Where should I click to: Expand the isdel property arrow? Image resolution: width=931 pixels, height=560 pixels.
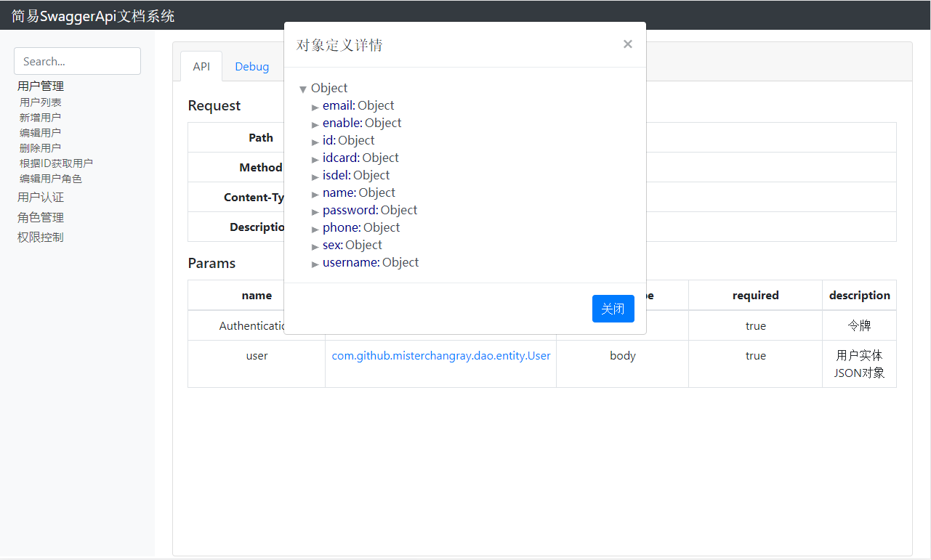pyautogui.click(x=315, y=176)
